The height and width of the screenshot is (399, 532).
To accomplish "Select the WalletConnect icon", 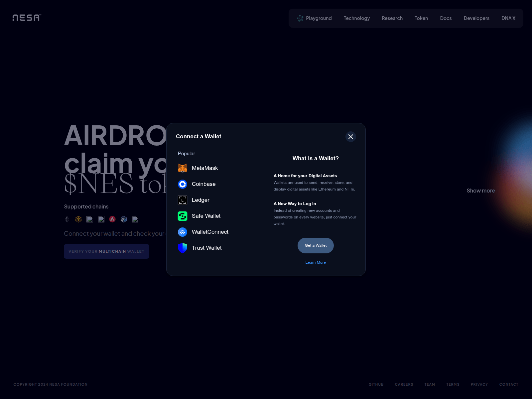I will tap(183, 232).
